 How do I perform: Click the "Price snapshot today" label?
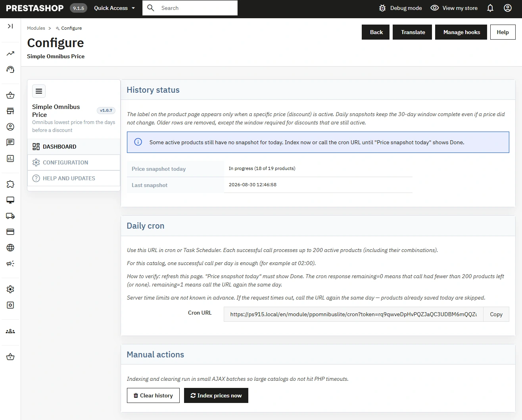tap(159, 169)
